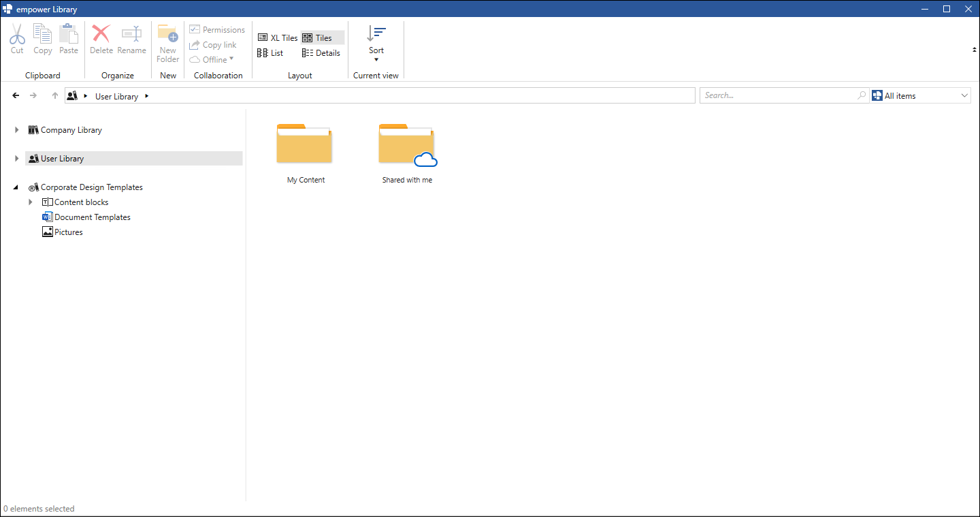
Task: Expand the Content blocks tree node
Action: (x=31, y=202)
